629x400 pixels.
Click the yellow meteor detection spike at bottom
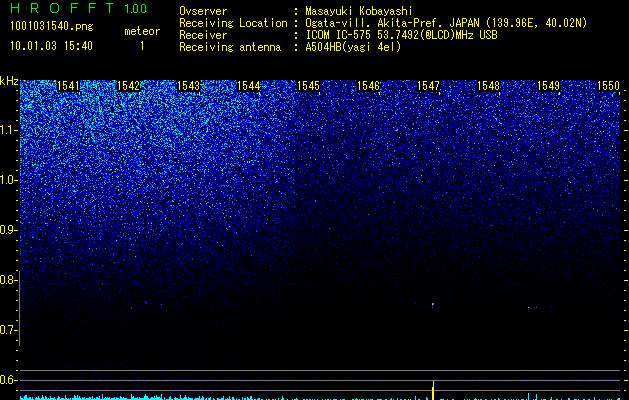(433, 390)
